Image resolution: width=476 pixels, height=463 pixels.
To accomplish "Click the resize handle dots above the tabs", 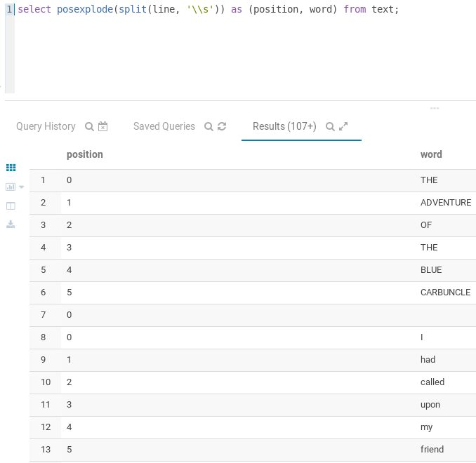I will pos(435,108).
